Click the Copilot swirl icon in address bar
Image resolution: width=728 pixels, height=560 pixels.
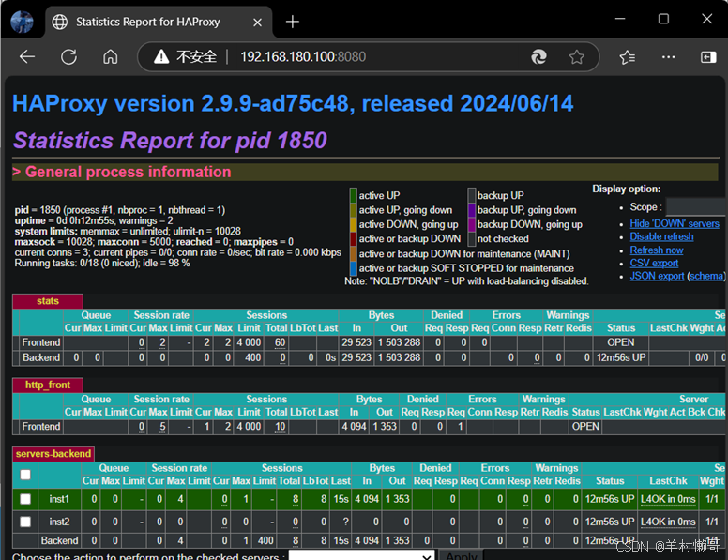538,56
